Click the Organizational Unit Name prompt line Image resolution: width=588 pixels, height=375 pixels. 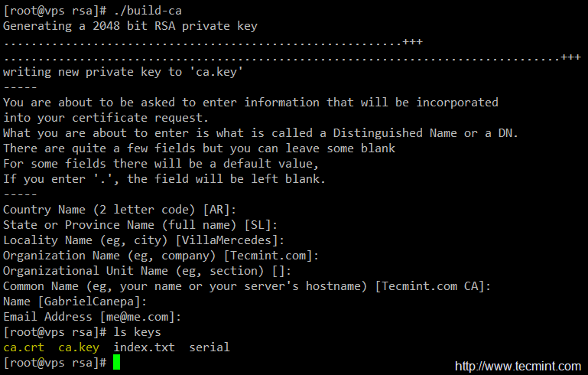tap(153, 271)
